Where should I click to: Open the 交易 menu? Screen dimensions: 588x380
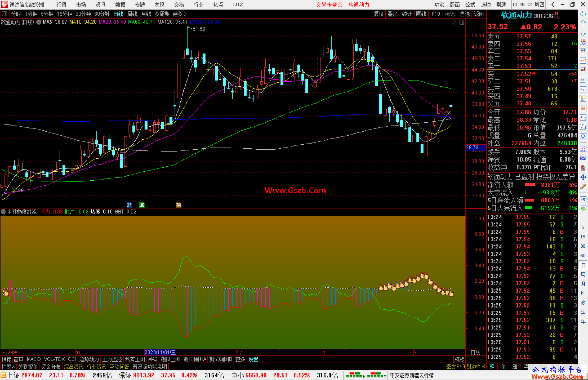point(179,4)
